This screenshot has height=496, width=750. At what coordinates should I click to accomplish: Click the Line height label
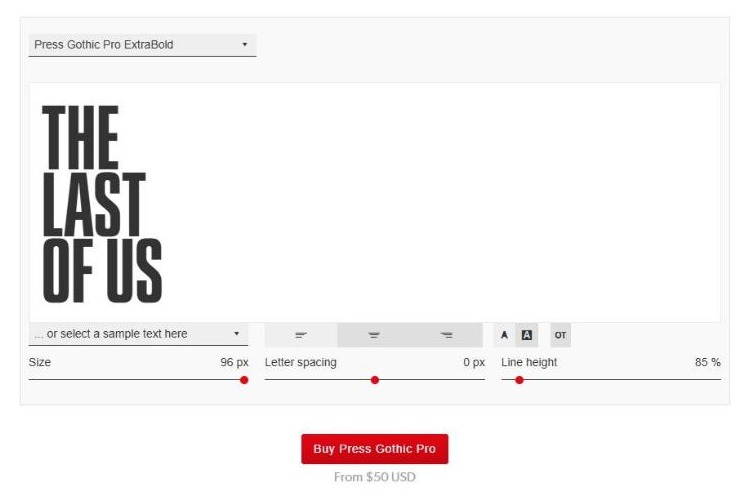[x=529, y=363]
